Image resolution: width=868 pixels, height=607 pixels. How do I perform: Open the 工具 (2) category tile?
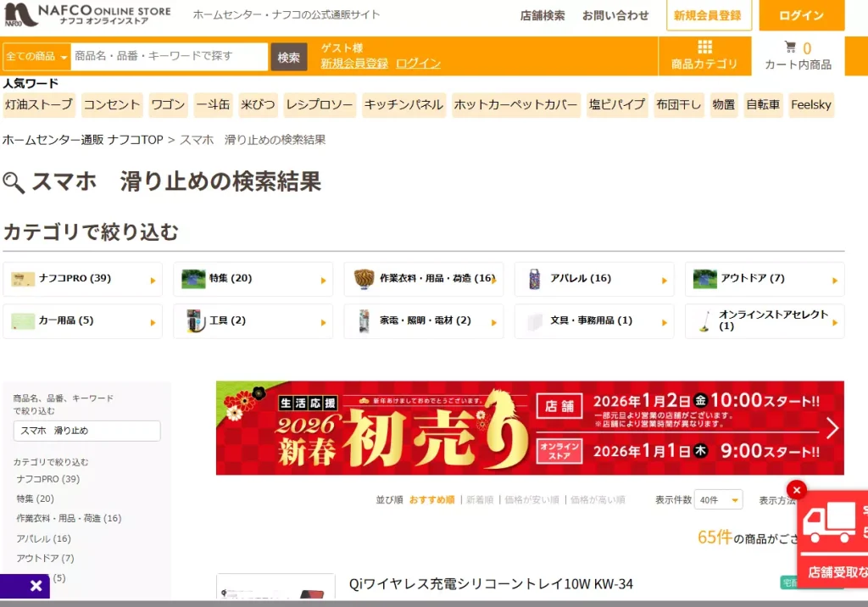(x=253, y=321)
